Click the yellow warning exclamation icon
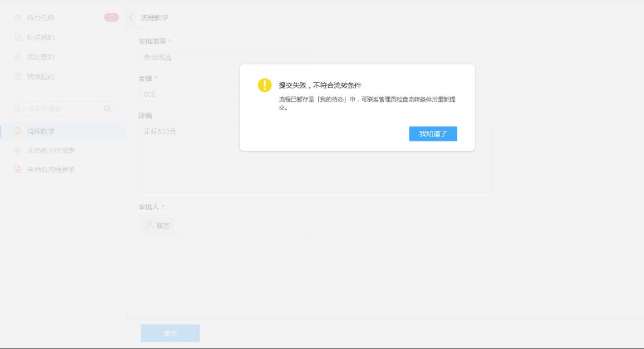This screenshot has height=349, width=644. 264,85
